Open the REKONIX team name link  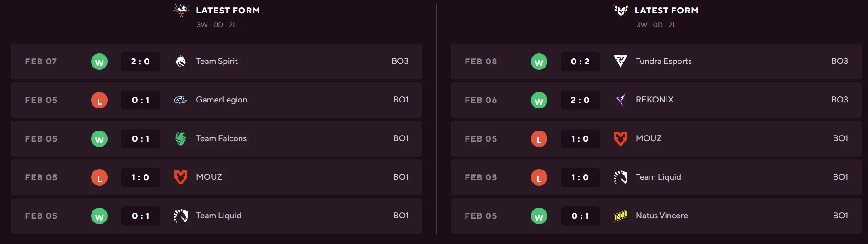(654, 100)
